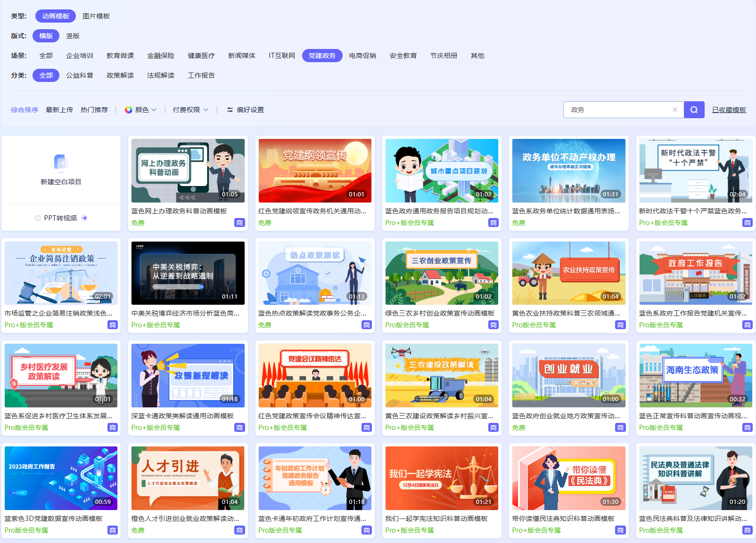Open the 已收藏模板 link
The height and width of the screenshot is (543, 756).
coord(729,110)
